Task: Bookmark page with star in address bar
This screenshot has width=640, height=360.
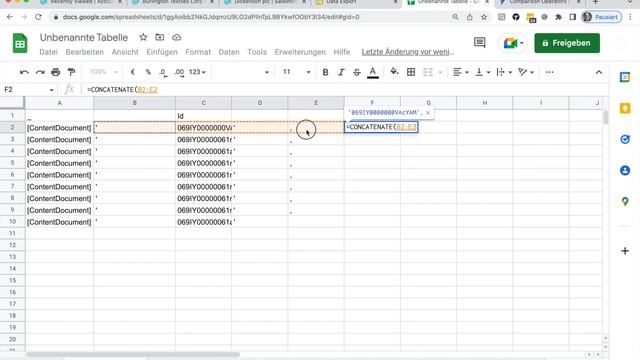Action: [x=484, y=17]
